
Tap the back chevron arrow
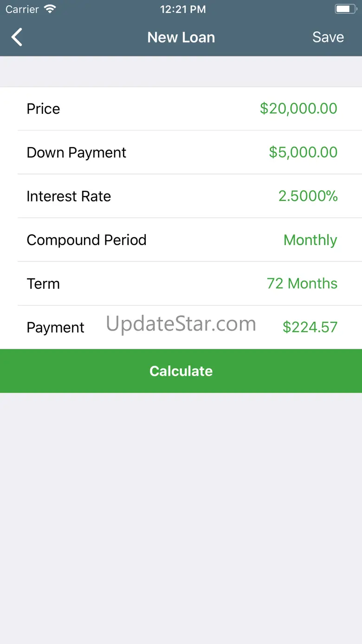click(17, 37)
